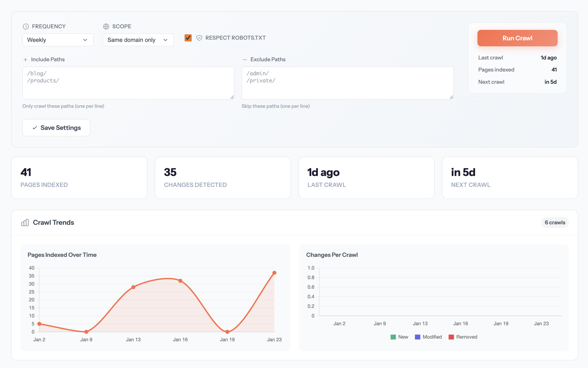Click the checkmark icon inside Save Settings
This screenshot has width=588, height=368.
click(x=35, y=128)
